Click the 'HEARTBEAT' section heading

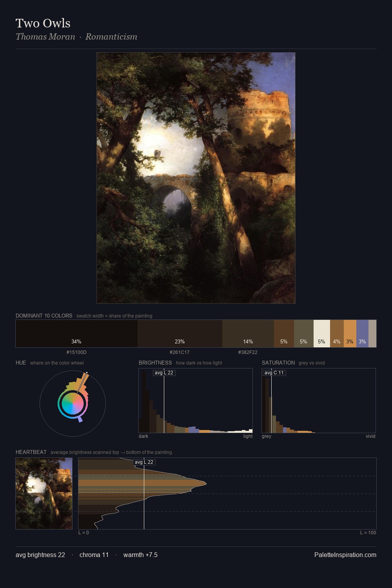click(31, 452)
